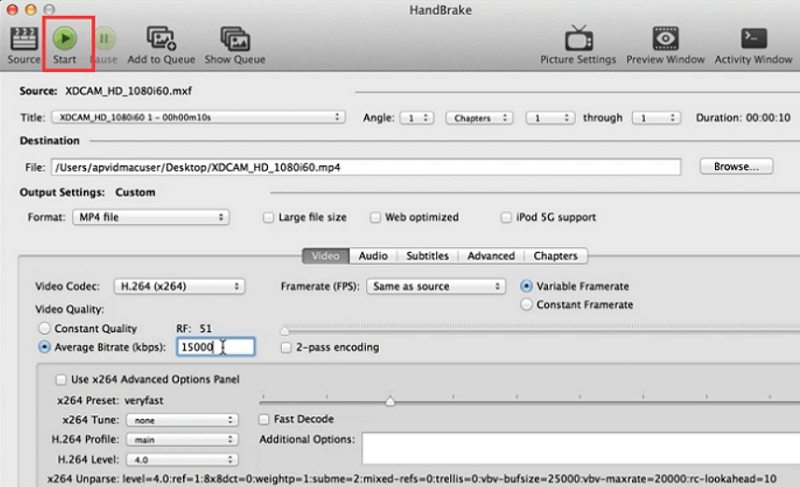Click the Browse... button
The width and height of the screenshot is (800, 487).
coord(736,166)
